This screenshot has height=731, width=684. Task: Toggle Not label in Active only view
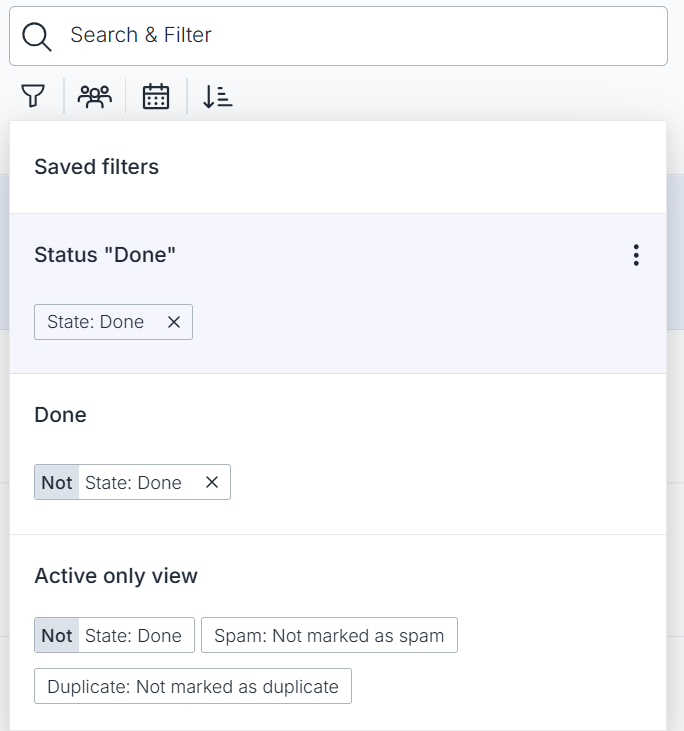[x=57, y=635]
